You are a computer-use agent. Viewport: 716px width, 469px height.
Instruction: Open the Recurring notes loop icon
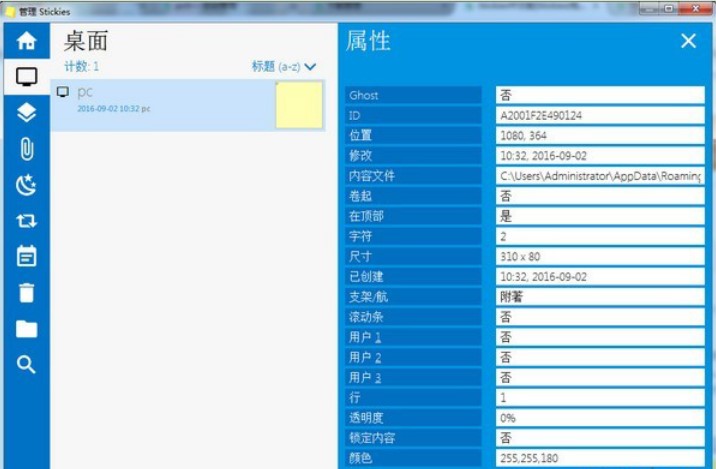click(26, 221)
